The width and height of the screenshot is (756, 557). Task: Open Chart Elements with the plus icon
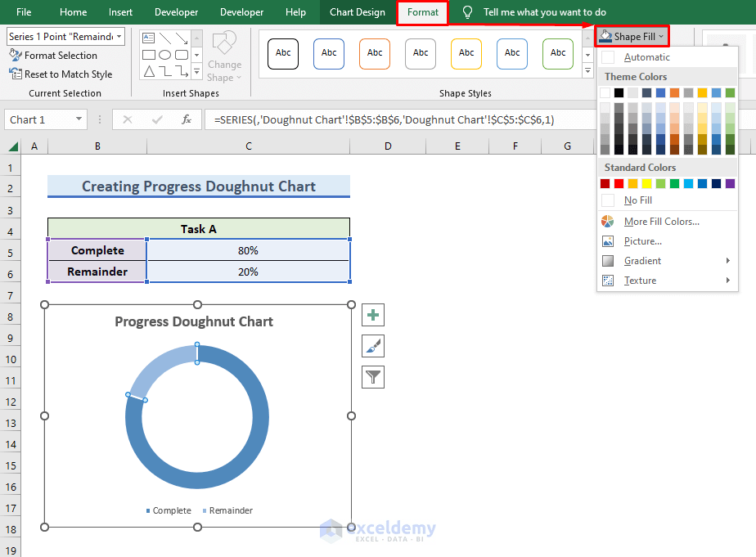click(372, 314)
